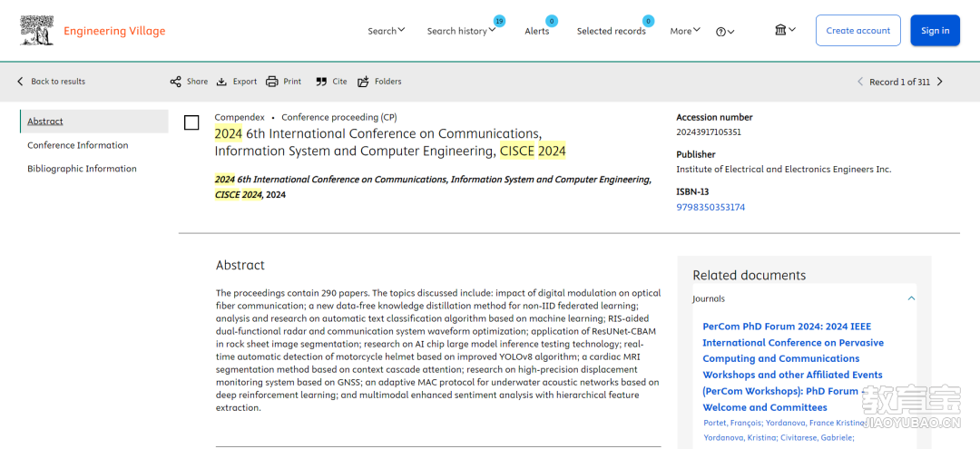
Task: Click the Cite quotation icon
Action: click(321, 81)
